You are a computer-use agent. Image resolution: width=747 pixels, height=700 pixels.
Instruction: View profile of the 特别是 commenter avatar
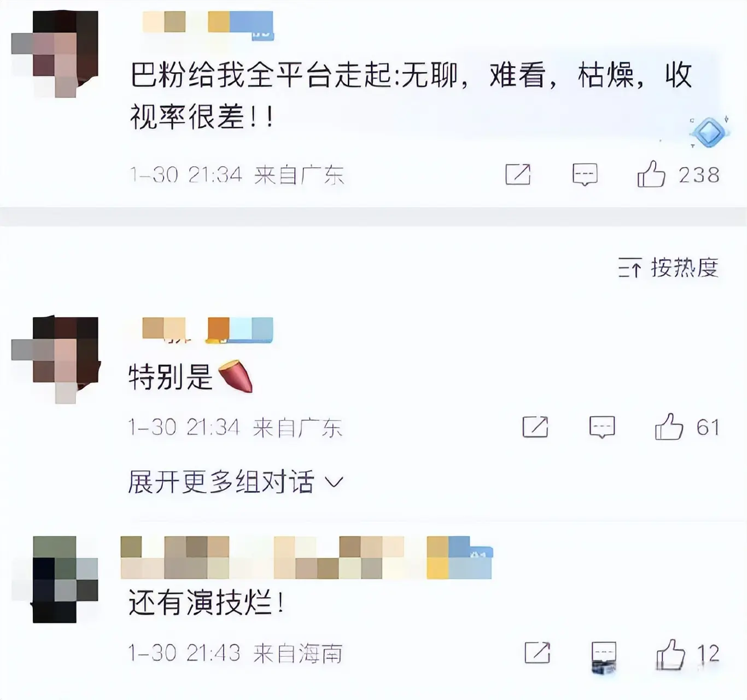pyautogui.click(x=55, y=360)
